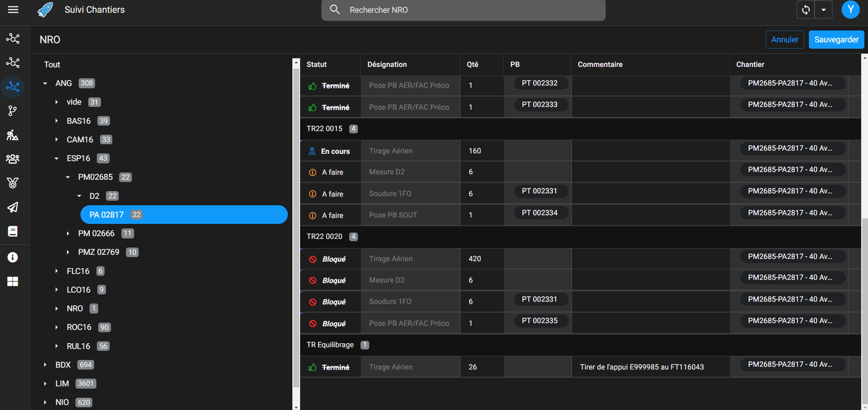Open the Y user avatar menu
Viewport: 868px width, 410px height.
850,10
